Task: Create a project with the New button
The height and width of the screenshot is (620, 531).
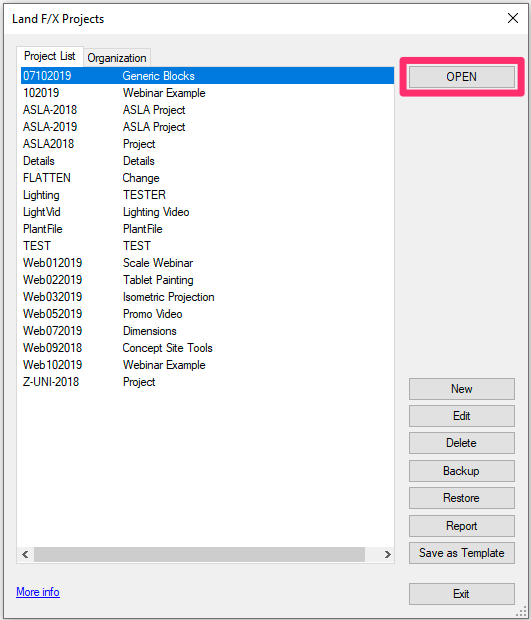Action: tap(461, 389)
